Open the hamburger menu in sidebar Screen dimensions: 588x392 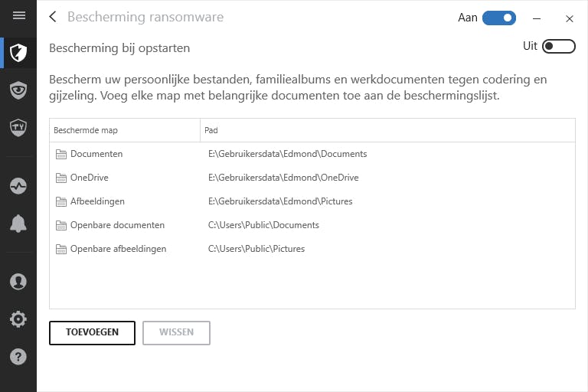[x=18, y=15]
